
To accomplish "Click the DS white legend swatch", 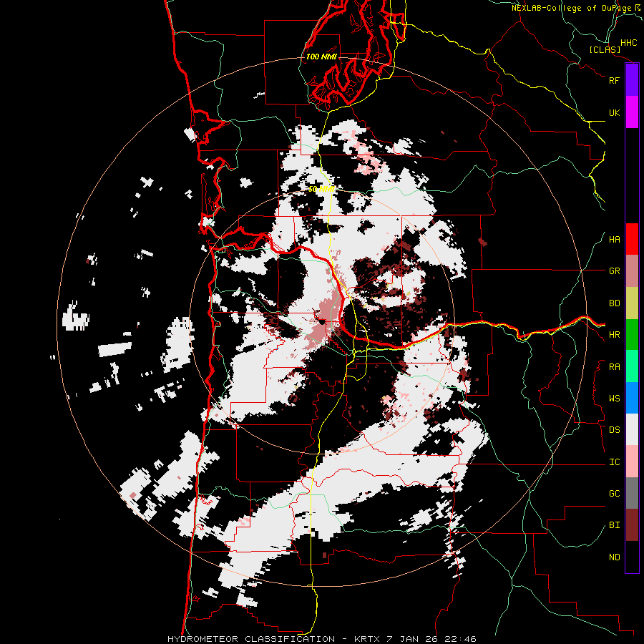I will (x=632, y=429).
